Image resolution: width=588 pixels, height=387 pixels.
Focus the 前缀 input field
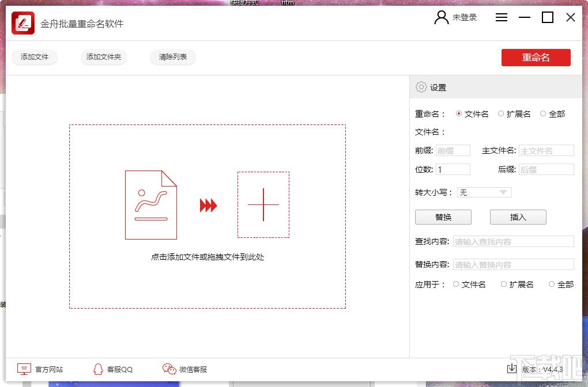pyautogui.click(x=453, y=151)
